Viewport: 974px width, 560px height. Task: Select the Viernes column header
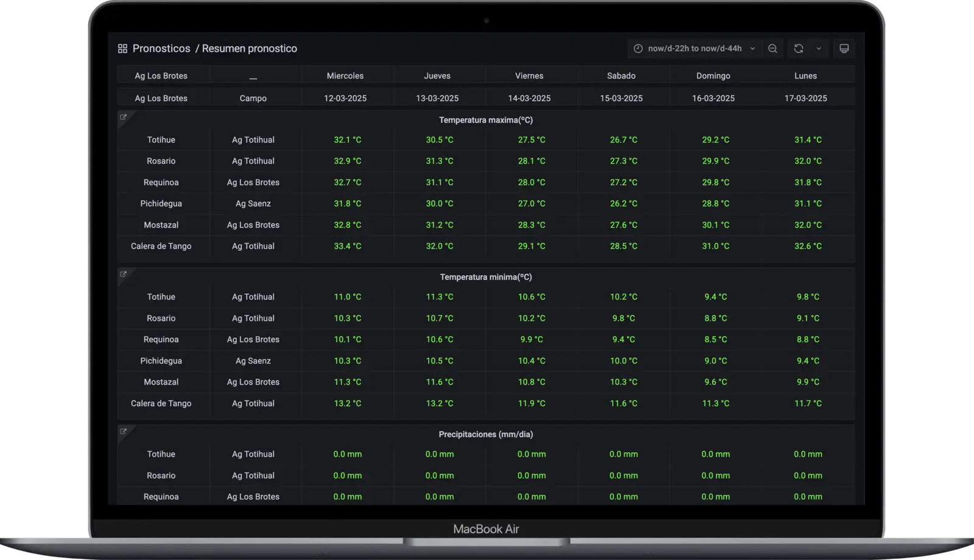pyautogui.click(x=529, y=76)
